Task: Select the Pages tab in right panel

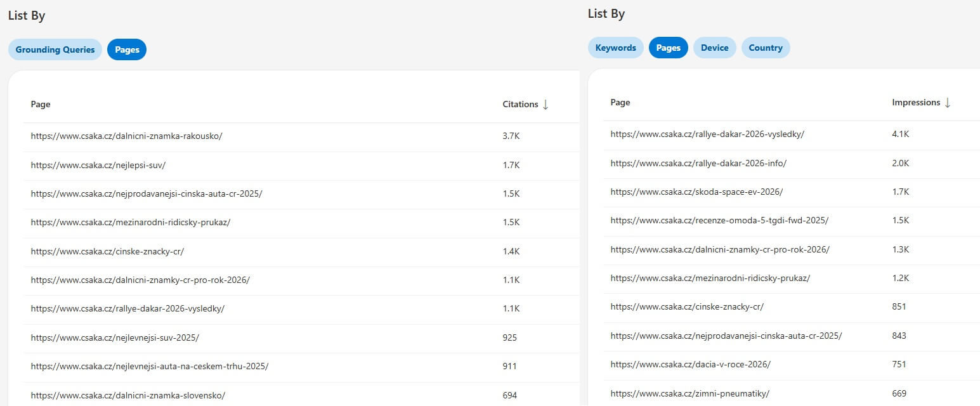Action: [668, 48]
